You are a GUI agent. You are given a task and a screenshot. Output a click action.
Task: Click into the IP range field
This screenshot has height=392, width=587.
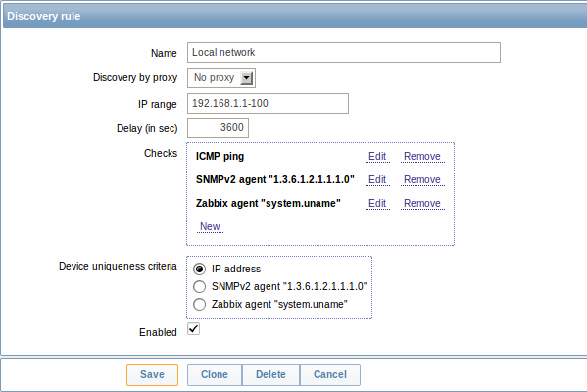point(268,103)
